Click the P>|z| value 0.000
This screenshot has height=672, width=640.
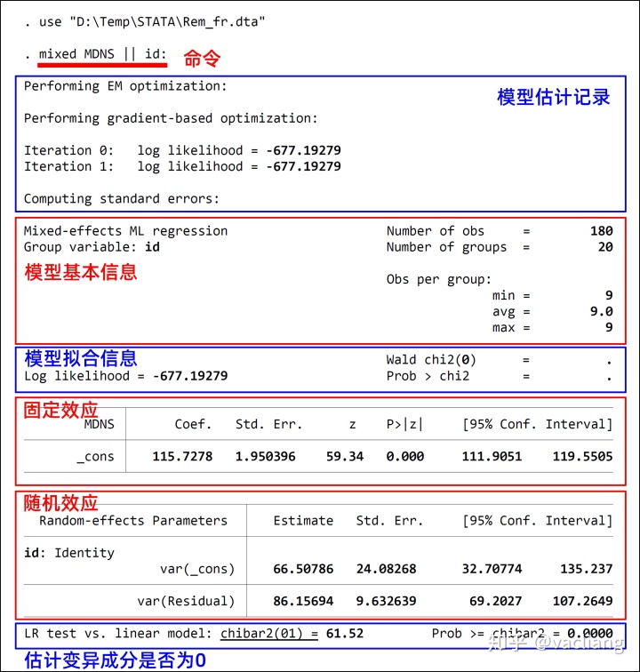point(405,456)
